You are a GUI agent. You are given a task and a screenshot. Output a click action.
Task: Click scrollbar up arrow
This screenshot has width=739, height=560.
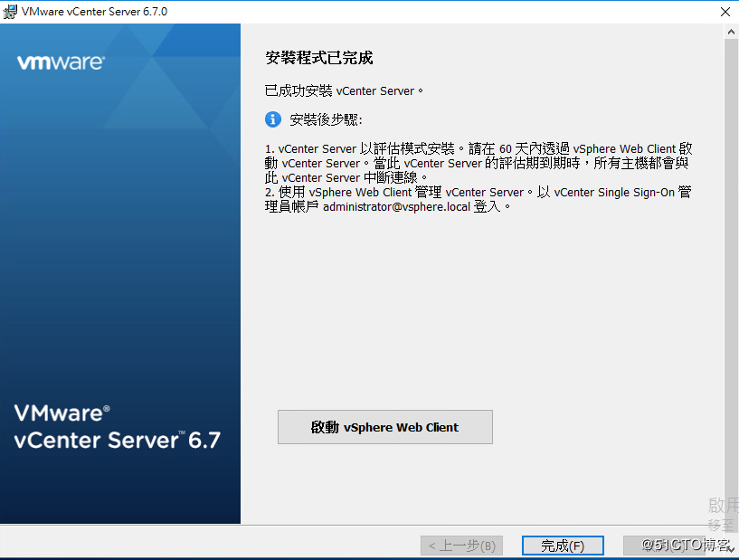point(731,32)
